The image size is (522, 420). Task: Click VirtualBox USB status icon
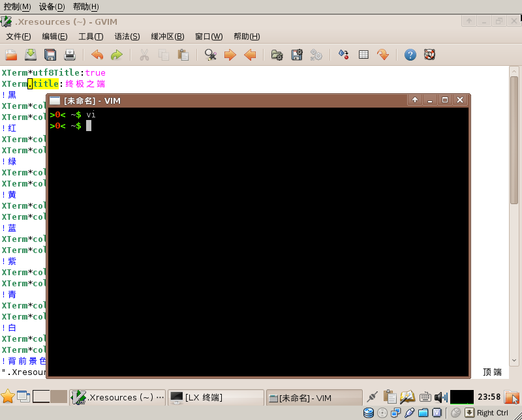click(x=410, y=413)
